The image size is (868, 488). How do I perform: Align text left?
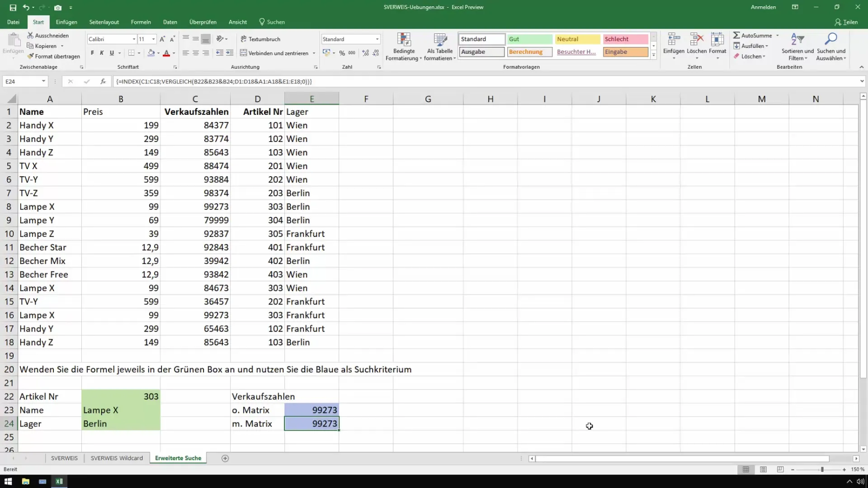186,53
